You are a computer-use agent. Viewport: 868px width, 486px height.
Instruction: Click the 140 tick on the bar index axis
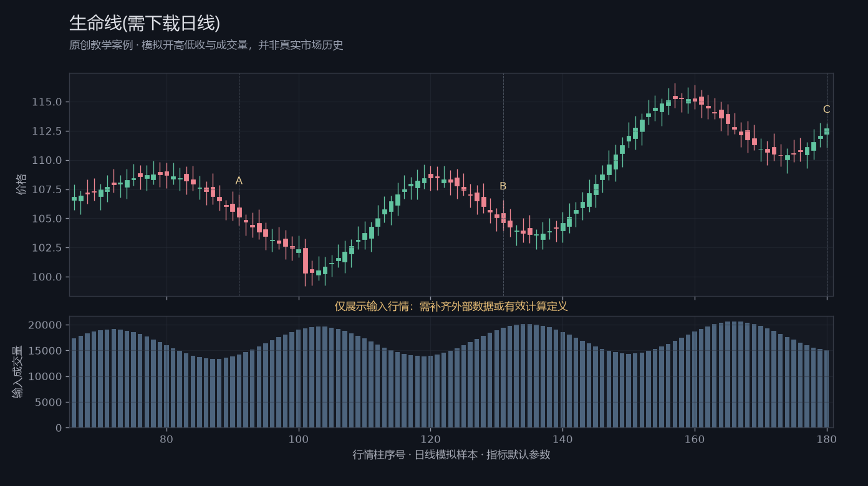pos(562,439)
